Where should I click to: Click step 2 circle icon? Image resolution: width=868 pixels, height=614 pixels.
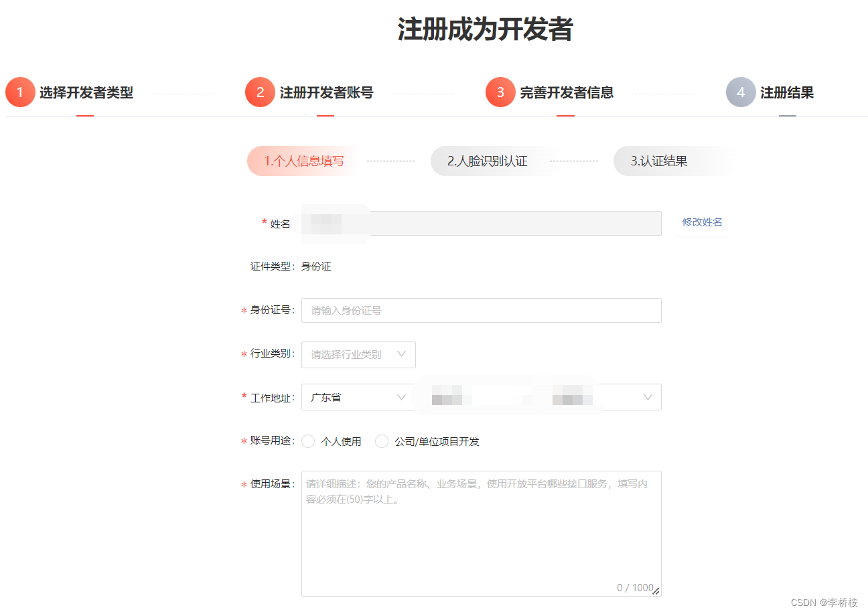[x=260, y=92]
